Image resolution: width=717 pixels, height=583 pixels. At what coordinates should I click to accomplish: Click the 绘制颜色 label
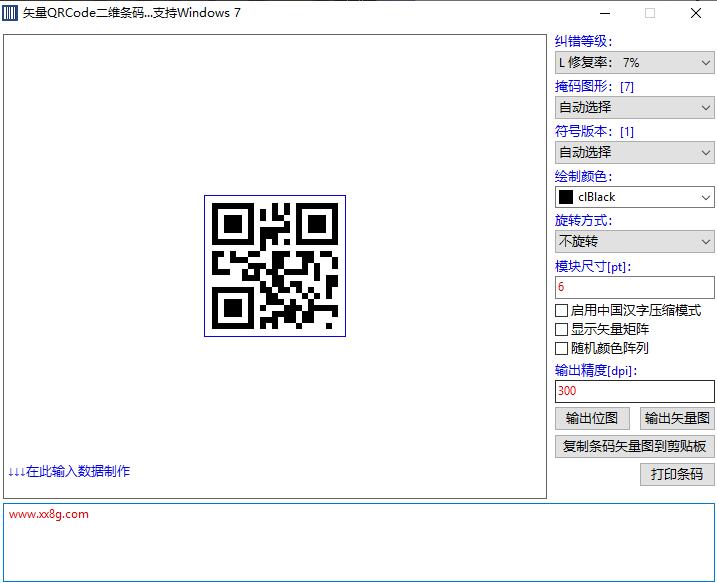pyautogui.click(x=583, y=176)
